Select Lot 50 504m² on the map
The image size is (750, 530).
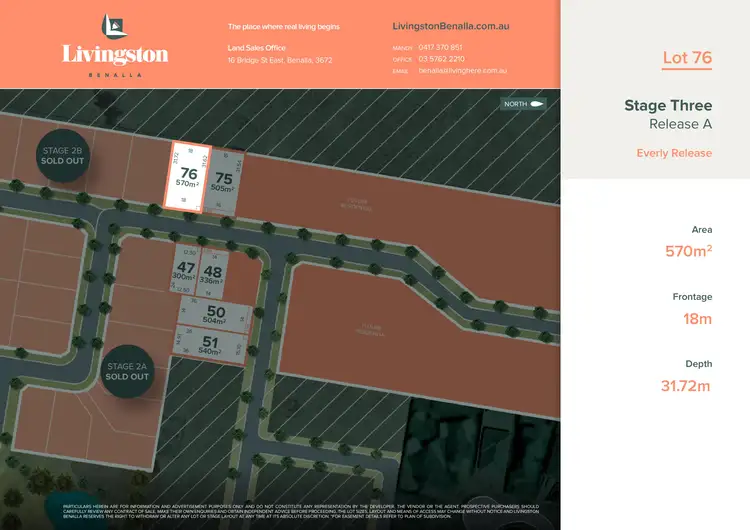coord(215,314)
